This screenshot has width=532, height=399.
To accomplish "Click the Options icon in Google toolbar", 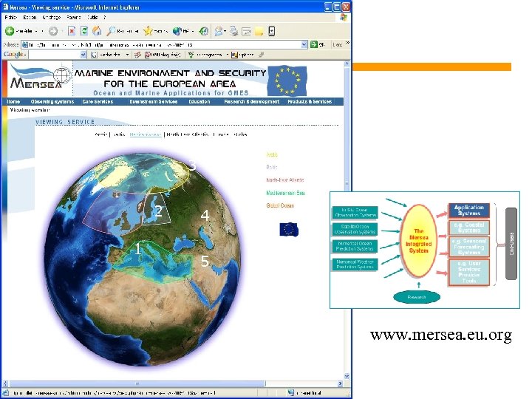I will point(234,55).
